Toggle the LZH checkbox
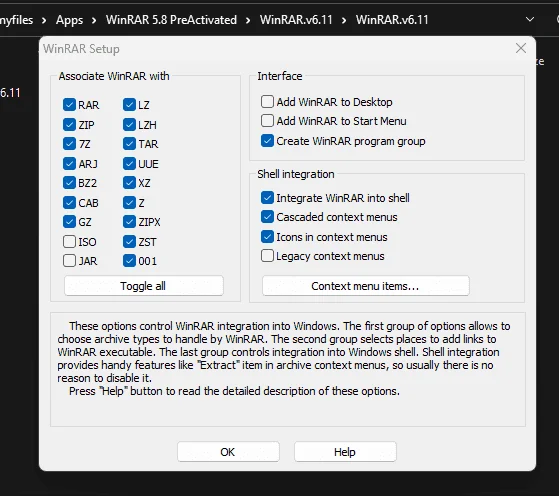 point(129,125)
